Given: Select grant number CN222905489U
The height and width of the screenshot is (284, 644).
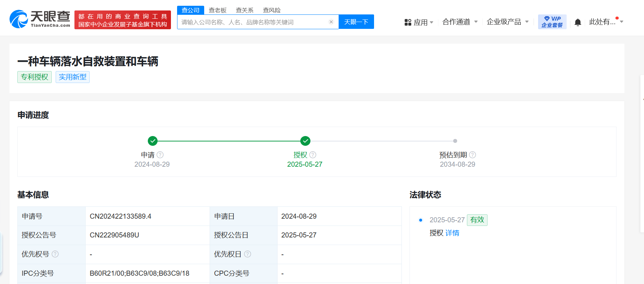Looking at the screenshot, I should (114, 235).
